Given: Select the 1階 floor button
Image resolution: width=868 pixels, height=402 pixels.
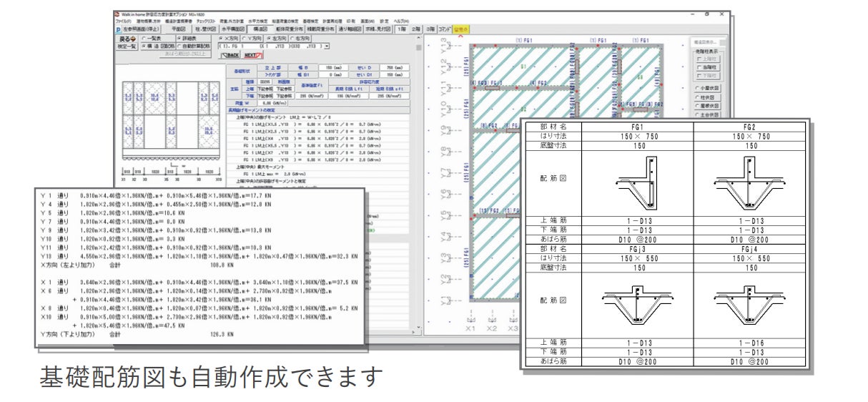Looking at the screenshot, I should tap(401, 29).
